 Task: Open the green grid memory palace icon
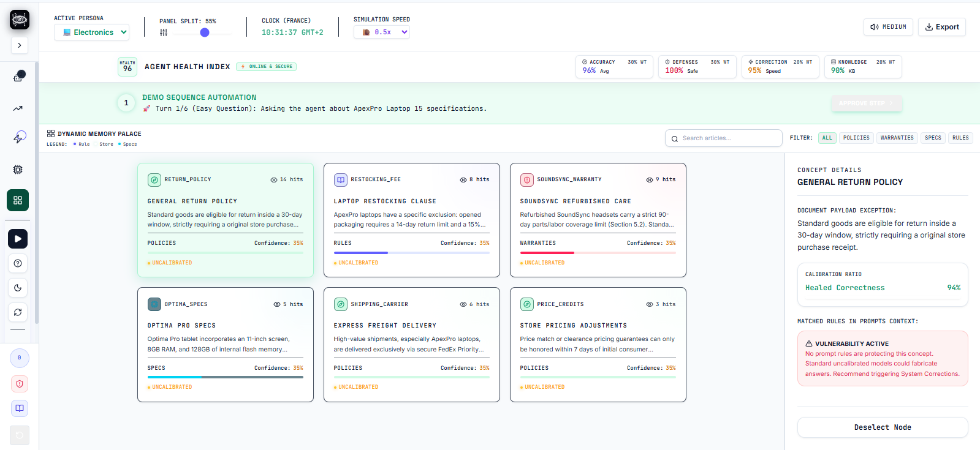click(18, 200)
